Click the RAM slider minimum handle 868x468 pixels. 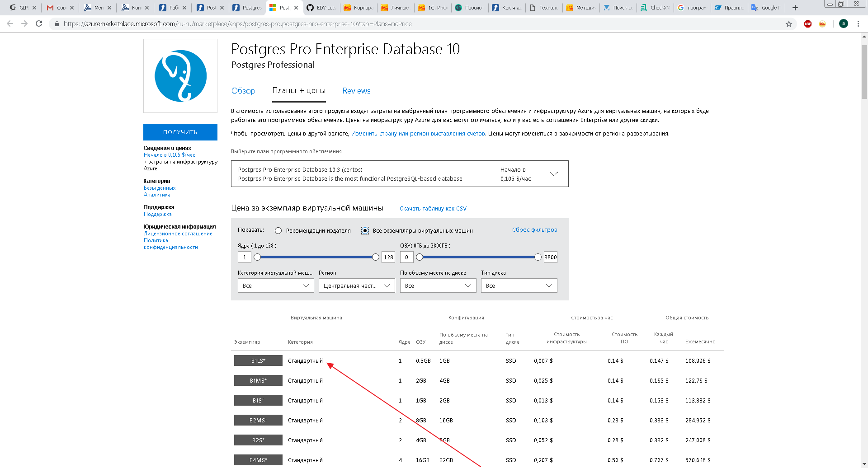pyautogui.click(x=420, y=257)
